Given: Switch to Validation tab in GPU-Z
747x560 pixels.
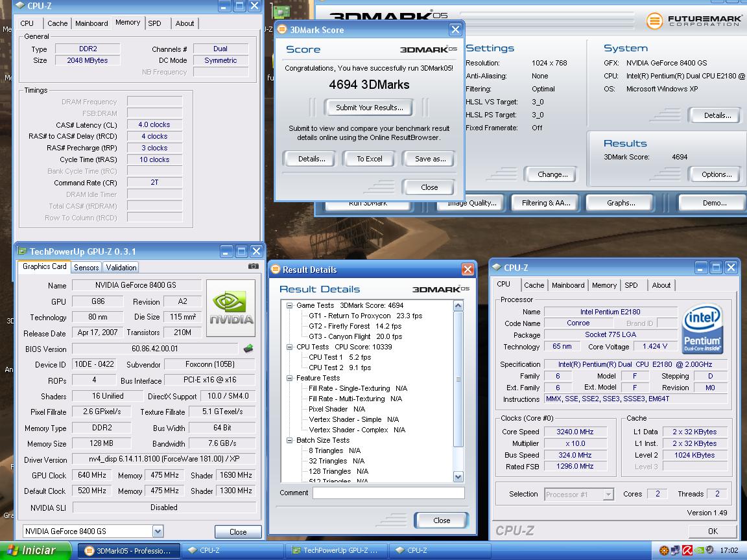Looking at the screenshot, I should point(121,267).
